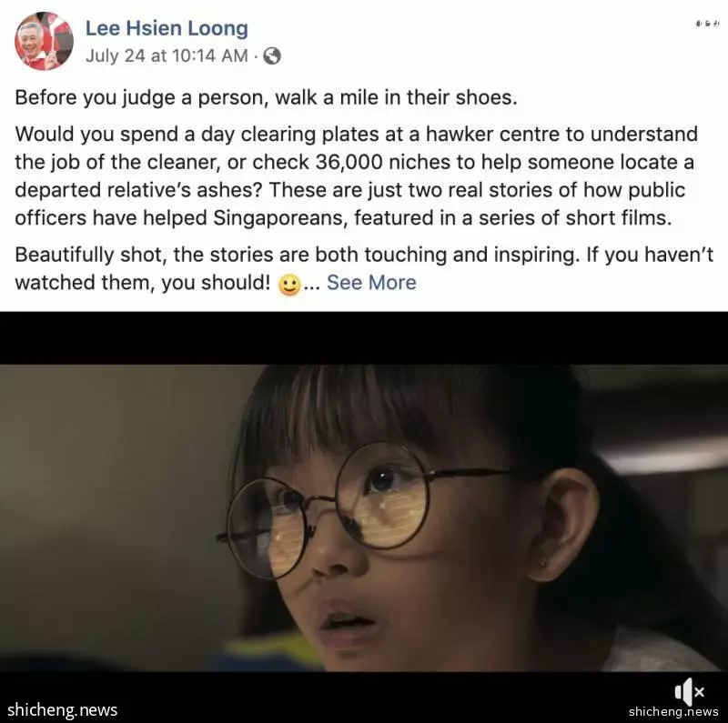Click the girl's ear with the earring in the video

[x=564, y=525]
